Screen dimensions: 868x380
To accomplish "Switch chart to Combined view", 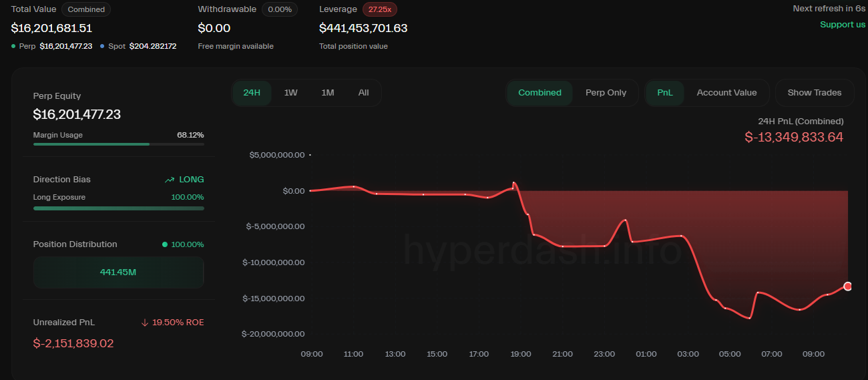I will (539, 93).
